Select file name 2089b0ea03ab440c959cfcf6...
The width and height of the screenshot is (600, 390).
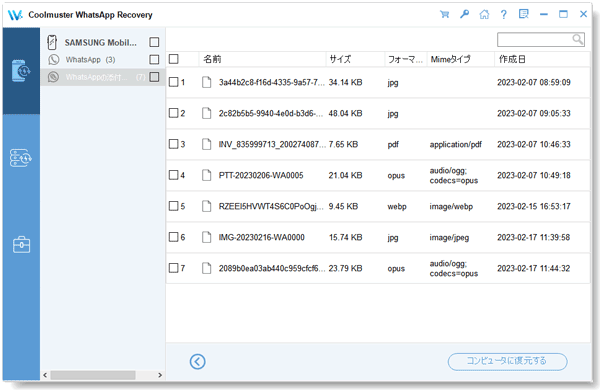click(x=272, y=268)
